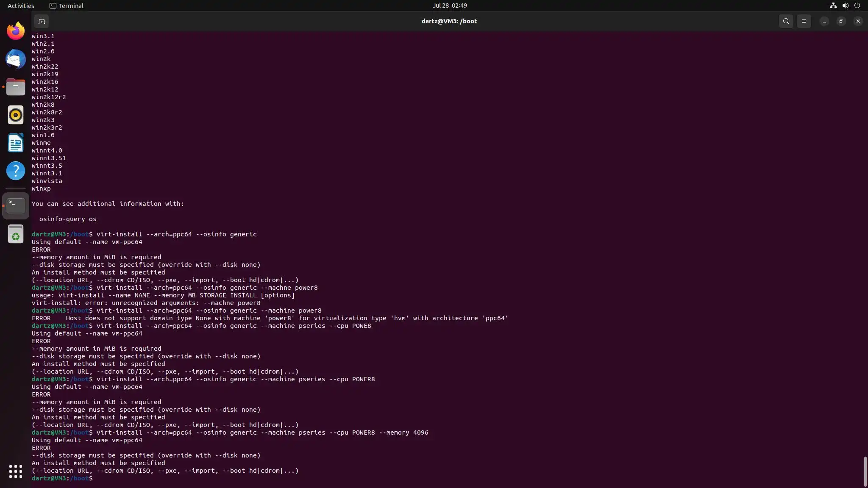Open the terminal hamburger menu
This screenshot has width=868, height=488.
804,21
